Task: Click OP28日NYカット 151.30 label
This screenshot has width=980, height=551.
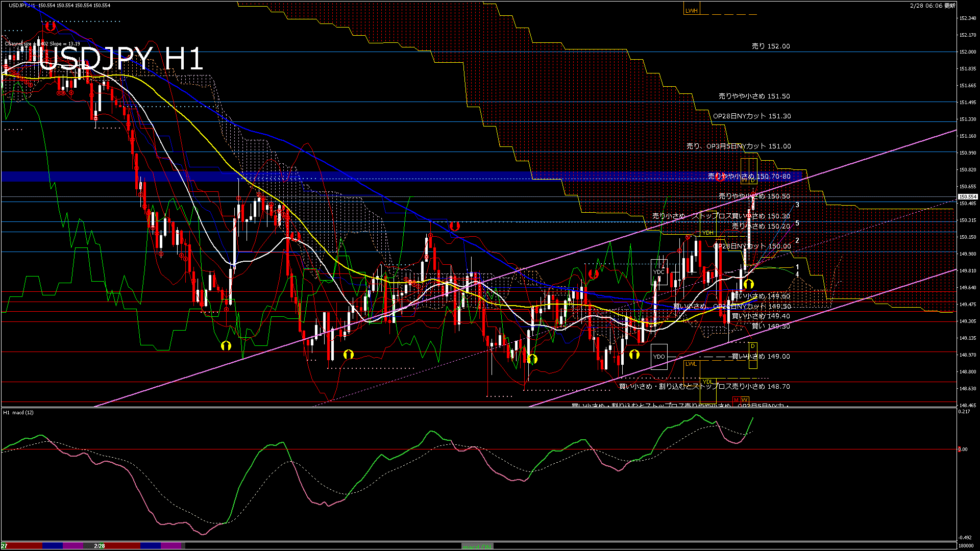Action: (751, 116)
